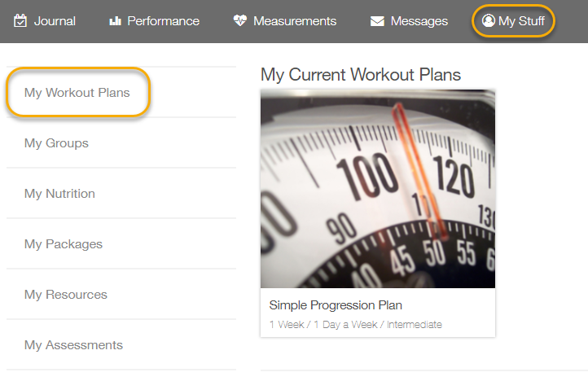Click the My Stuff user profile icon

pyautogui.click(x=489, y=20)
